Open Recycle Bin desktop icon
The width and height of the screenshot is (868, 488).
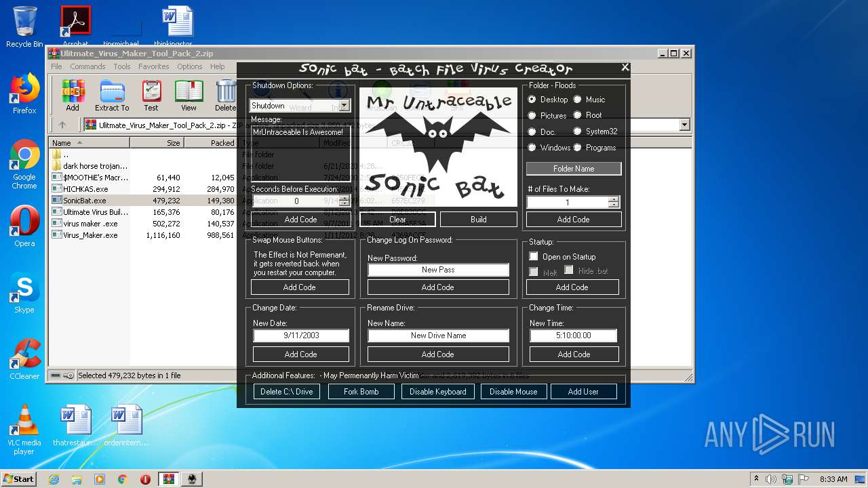coord(24,27)
